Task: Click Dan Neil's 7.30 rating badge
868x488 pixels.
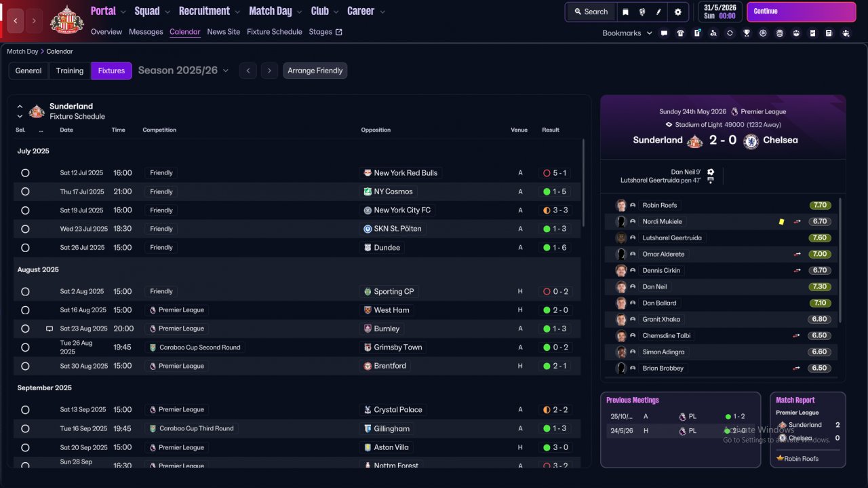Action: pyautogui.click(x=820, y=287)
